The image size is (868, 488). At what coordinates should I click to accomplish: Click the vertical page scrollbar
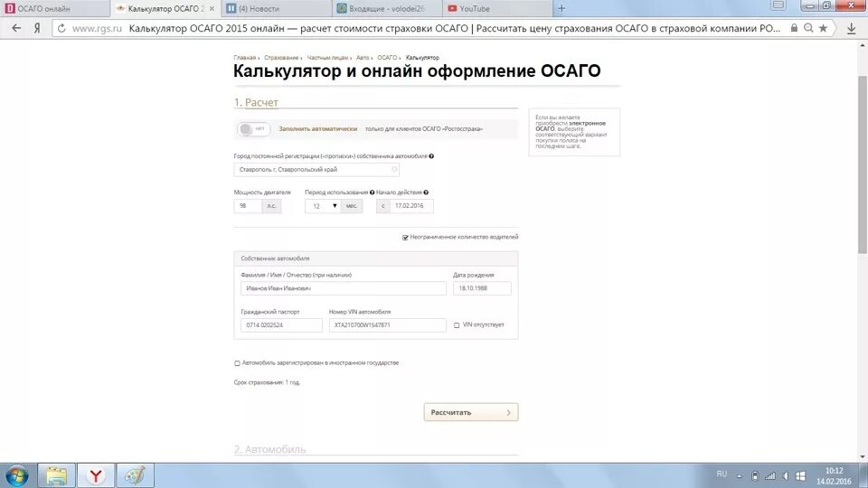point(863,166)
